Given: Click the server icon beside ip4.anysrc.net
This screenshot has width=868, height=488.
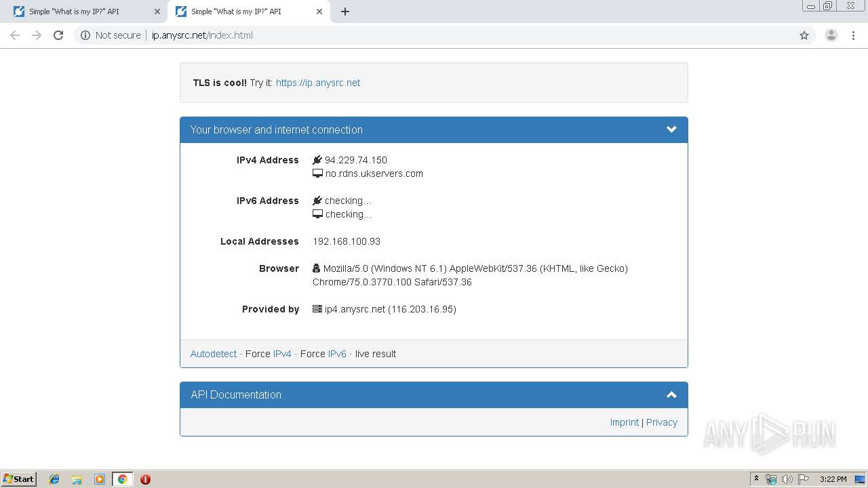Looking at the screenshot, I should tap(317, 309).
